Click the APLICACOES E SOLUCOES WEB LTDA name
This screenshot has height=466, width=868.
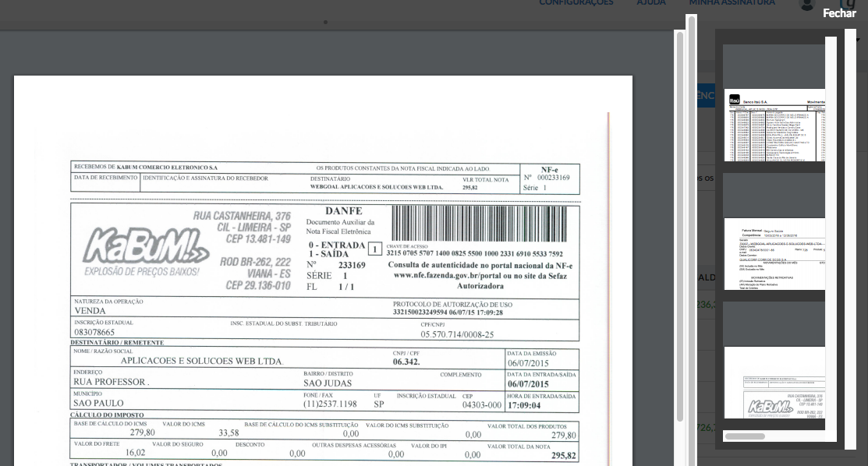coord(202,361)
